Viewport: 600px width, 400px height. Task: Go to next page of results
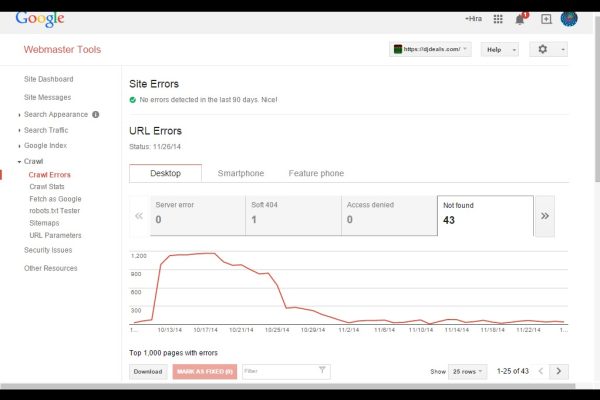click(559, 371)
